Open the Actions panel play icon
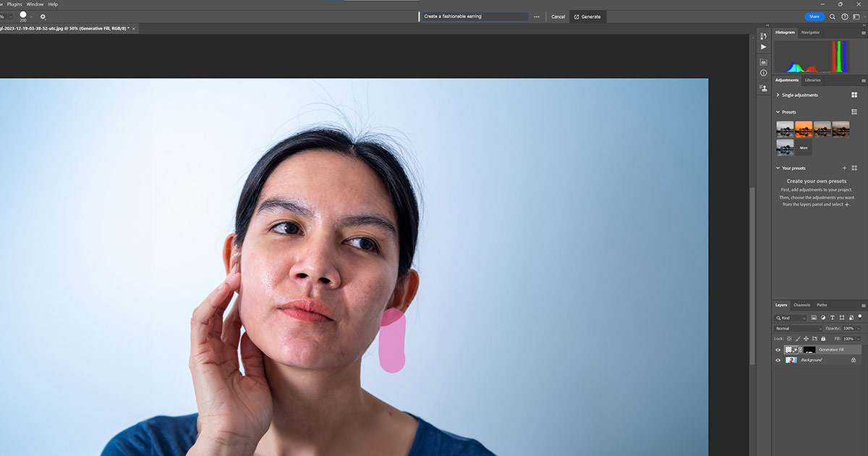Image resolution: width=868 pixels, height=456 pixels. 763,47
